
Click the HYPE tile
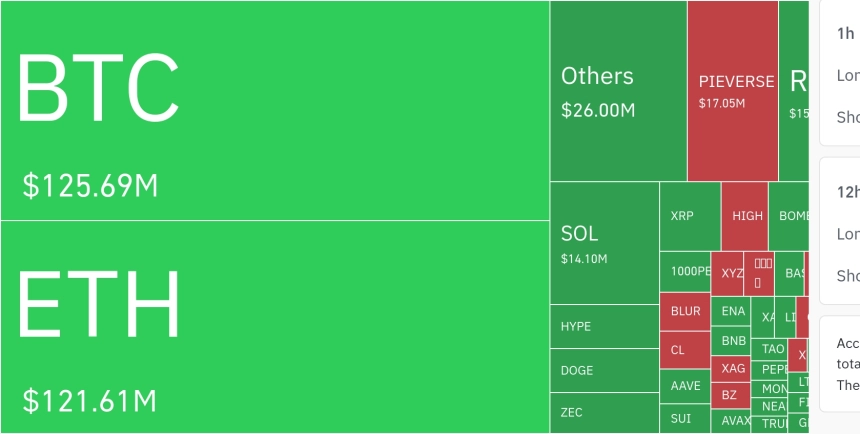click(604, 326)
